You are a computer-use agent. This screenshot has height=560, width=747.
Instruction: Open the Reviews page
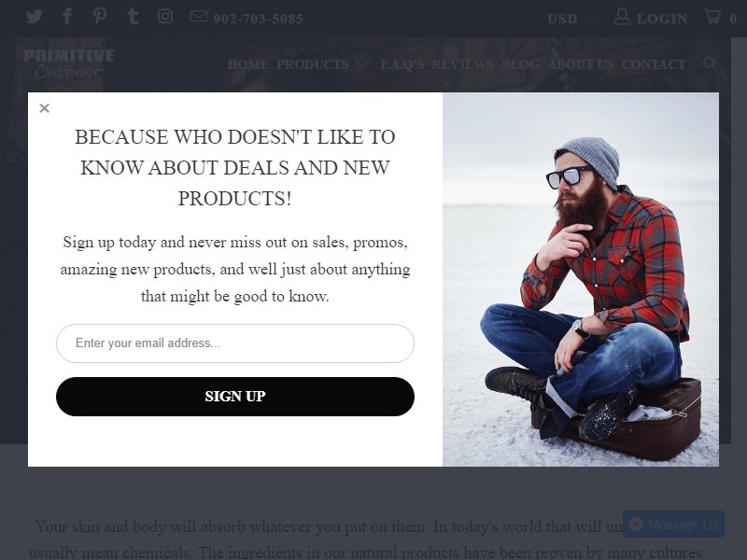(462, 64)
